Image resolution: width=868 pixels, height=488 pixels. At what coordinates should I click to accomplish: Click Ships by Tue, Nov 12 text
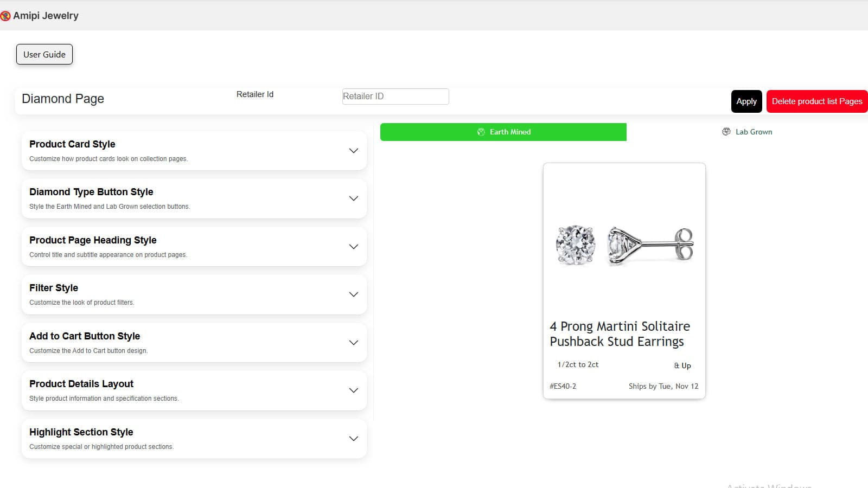tap(663, 387)
